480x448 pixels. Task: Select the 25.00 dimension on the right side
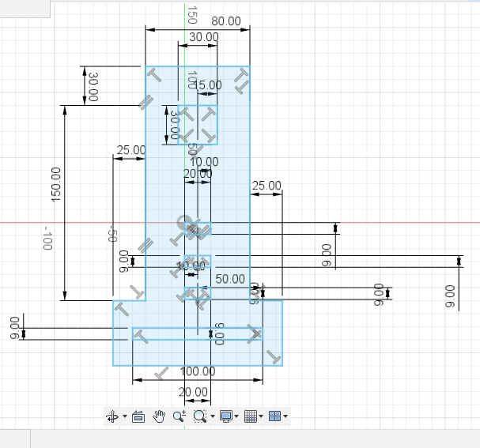[x=266, y=186]
